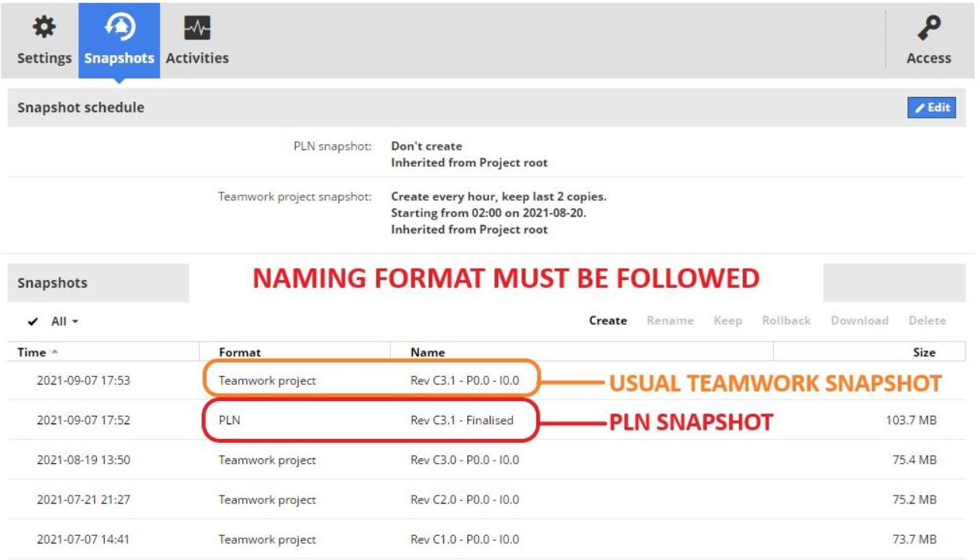Select the Rev C3.1 - Finalised PLN snapshot
The height and width of the screenshot is (560, 978).
point(462,420)
